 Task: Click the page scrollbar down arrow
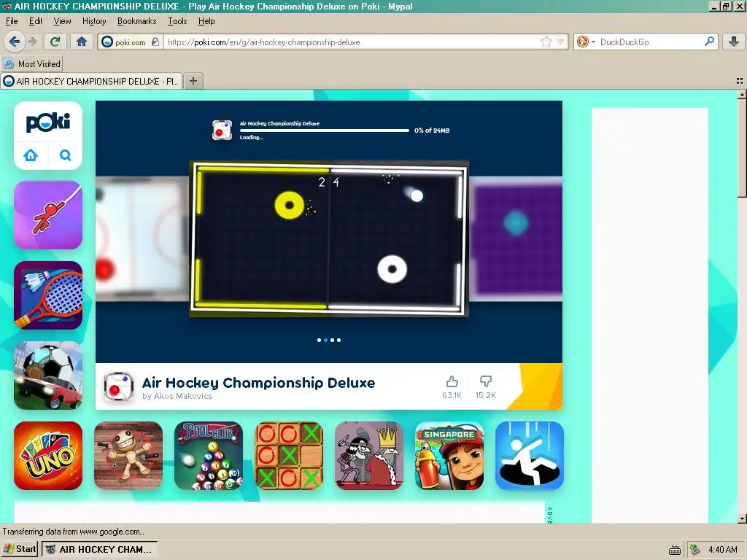click(742, 518)
